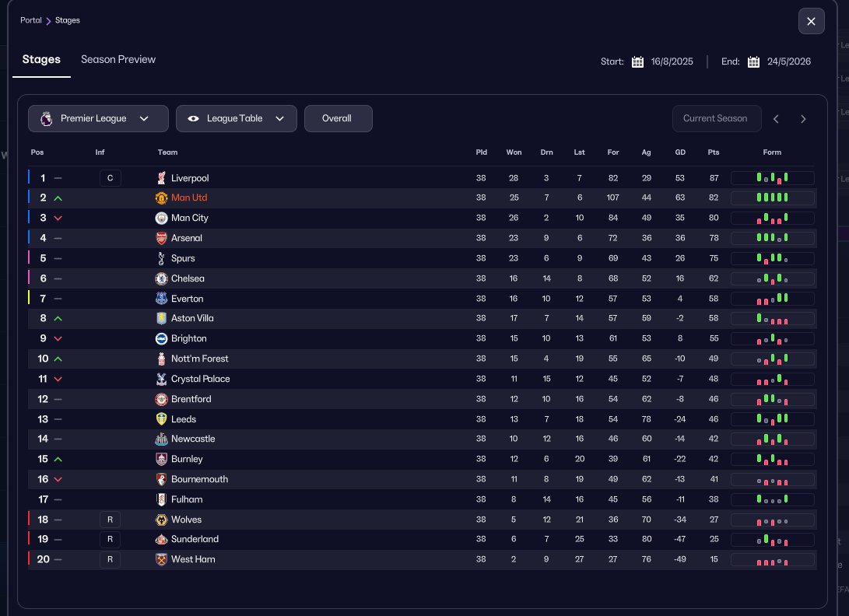This screenshot has height=616, width=849.
Task: Click the West Ham club badge
Action: (x=162, y=559)
